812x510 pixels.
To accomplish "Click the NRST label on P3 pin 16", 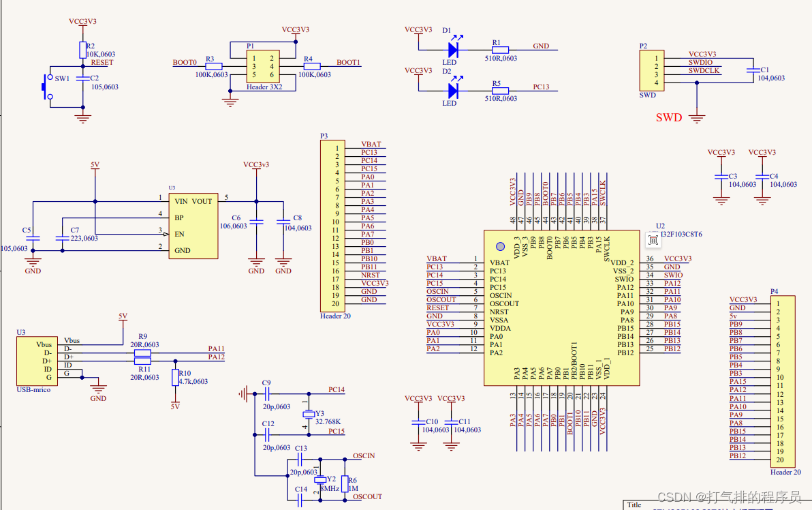I will pos(371,275).
